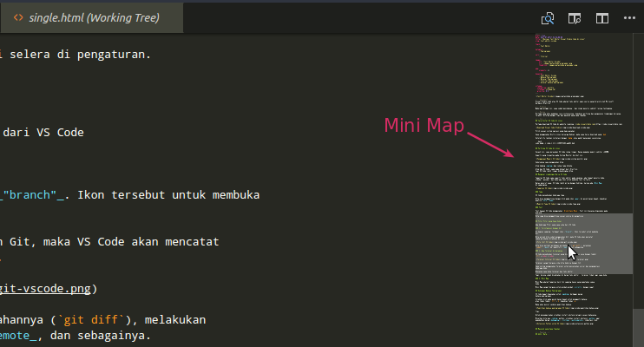Viewport: 644px width, 347px height.
Task: Place cursor in "dari VS Code" line
Action: pyautogui.click(x=43, y=132)
